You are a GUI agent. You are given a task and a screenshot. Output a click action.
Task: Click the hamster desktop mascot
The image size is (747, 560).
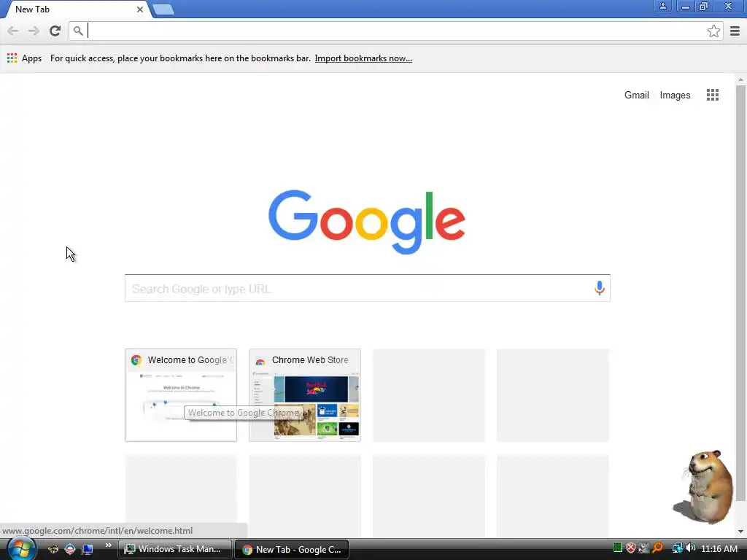704,486
